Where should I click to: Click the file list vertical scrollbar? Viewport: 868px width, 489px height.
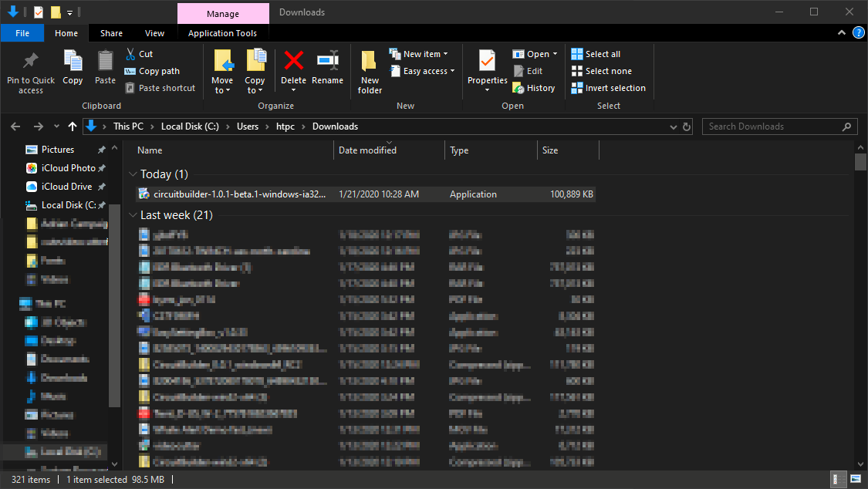(860, 162)
